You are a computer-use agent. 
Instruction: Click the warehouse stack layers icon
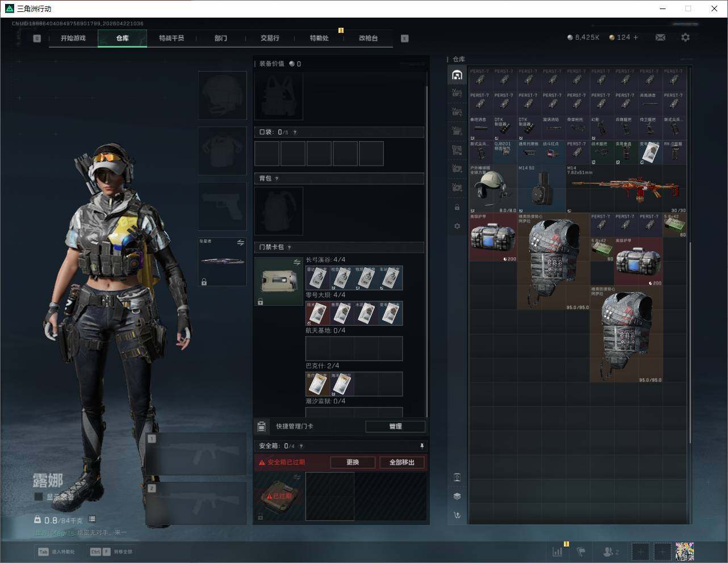457,496
